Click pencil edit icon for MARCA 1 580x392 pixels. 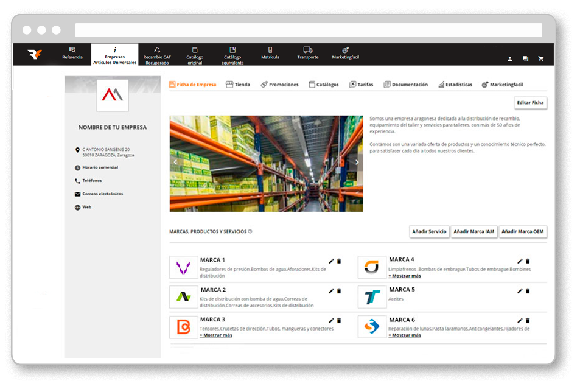(x=331, y=261)
